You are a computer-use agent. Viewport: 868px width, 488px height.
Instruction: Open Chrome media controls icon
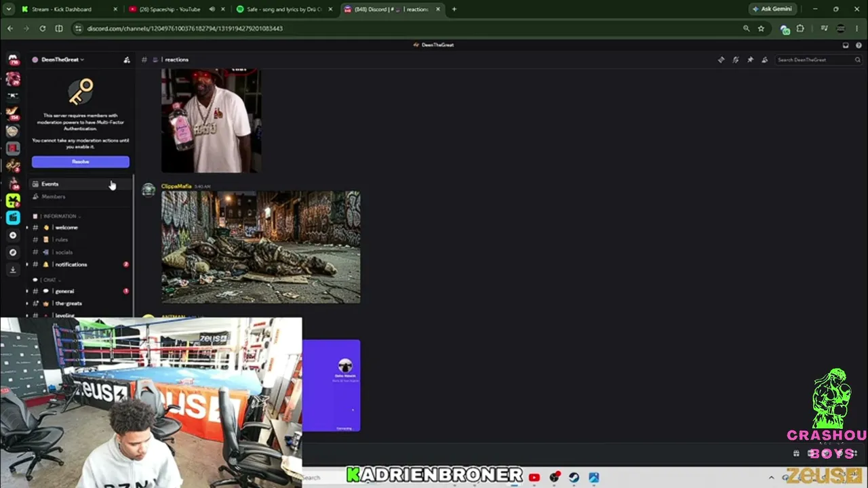(824, 28)
